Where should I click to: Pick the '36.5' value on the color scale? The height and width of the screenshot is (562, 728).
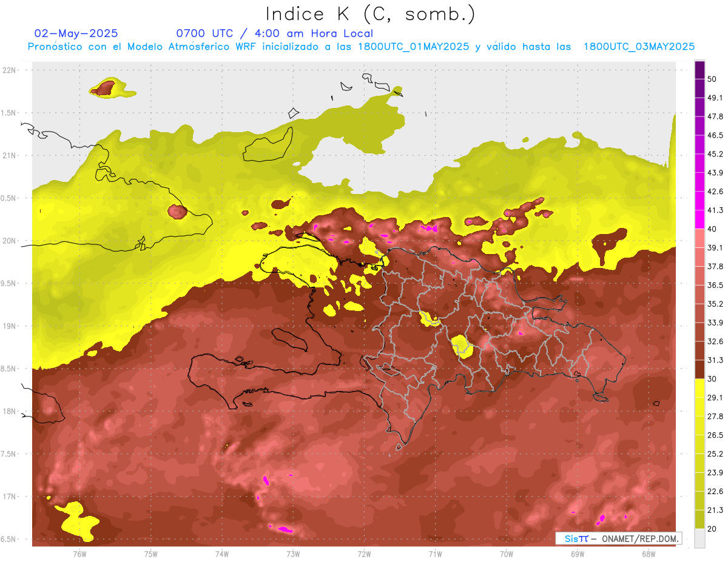click(715, 285)
